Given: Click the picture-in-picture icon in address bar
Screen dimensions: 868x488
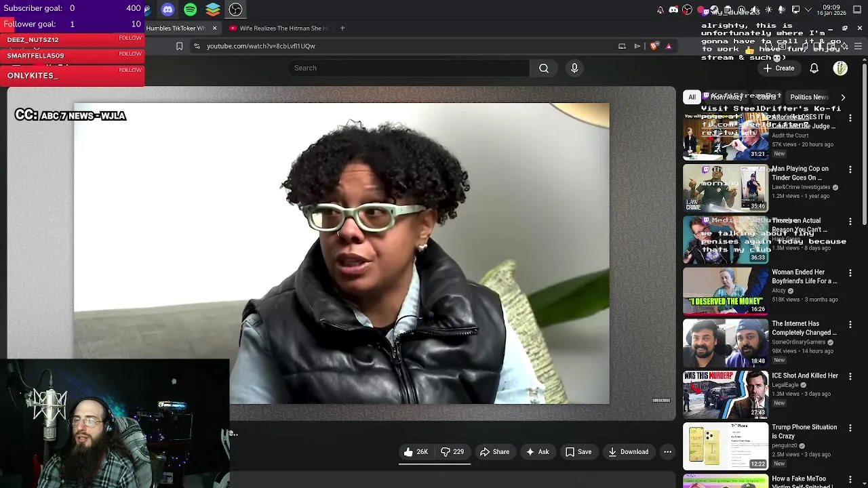Looking at the screenshot, I should [622, 46].
